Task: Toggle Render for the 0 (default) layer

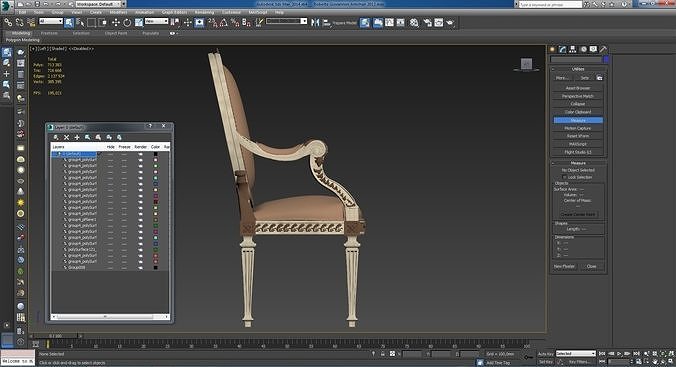Action: (140, 154)
